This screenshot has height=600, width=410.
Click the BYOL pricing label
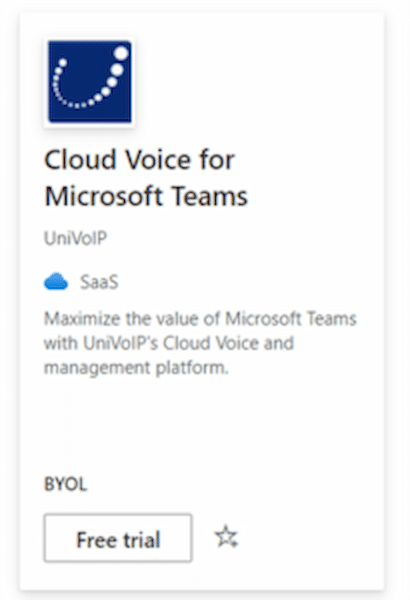65,484
